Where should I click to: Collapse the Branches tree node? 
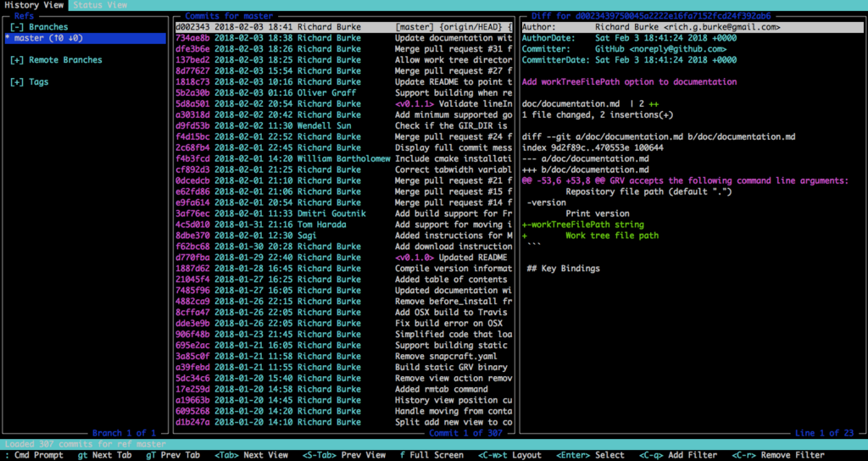tap(39, 27)
